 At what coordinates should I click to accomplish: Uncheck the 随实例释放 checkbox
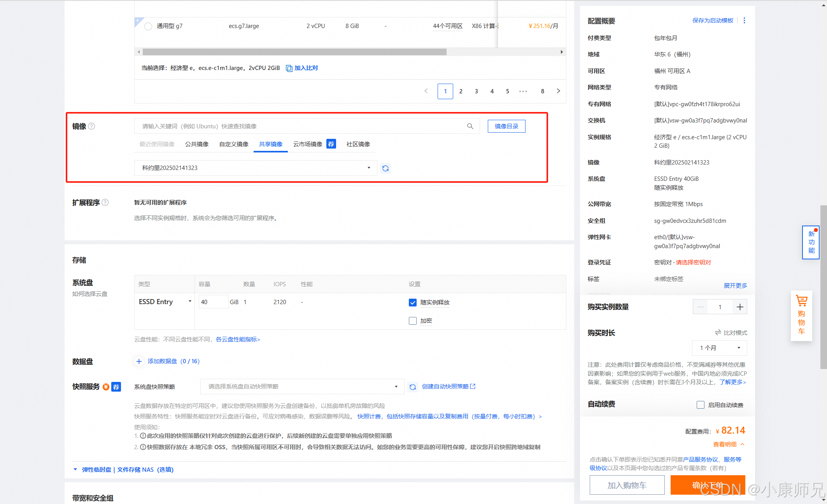413,303
